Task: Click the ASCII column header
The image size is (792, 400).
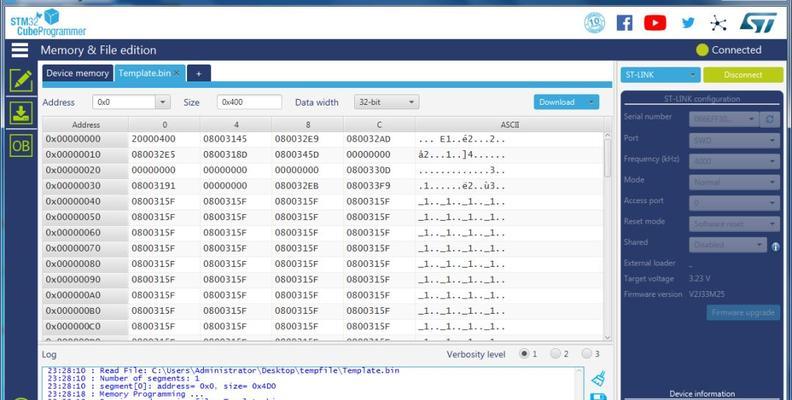Action: coord(510,125)
